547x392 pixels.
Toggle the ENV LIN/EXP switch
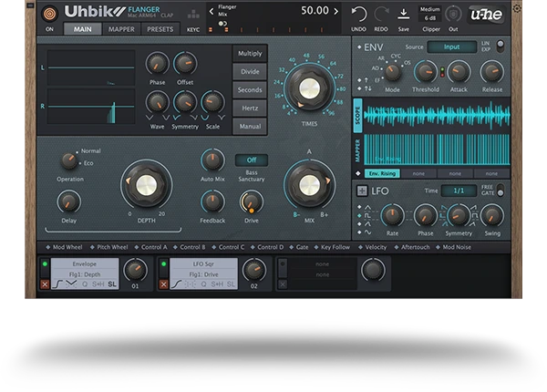tap(499, 46)
